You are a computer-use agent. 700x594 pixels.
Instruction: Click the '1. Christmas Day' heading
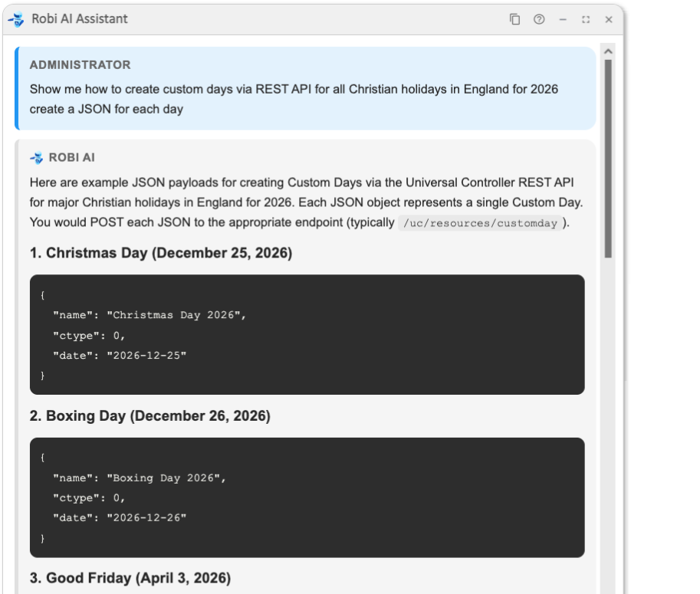(161, 254)
